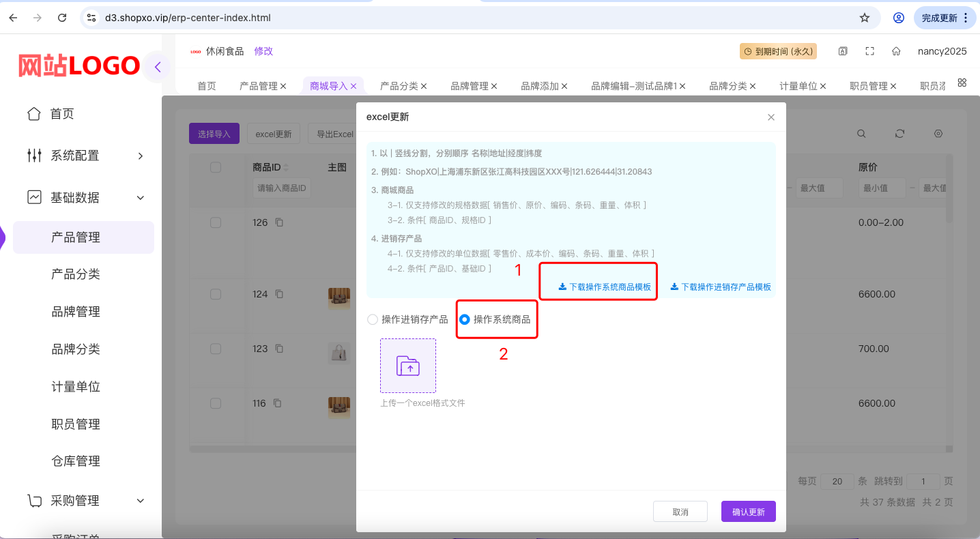Close the excel更新 dialog with X
The height and width of the screenshot is (539, 980).
tap(771, 117)
